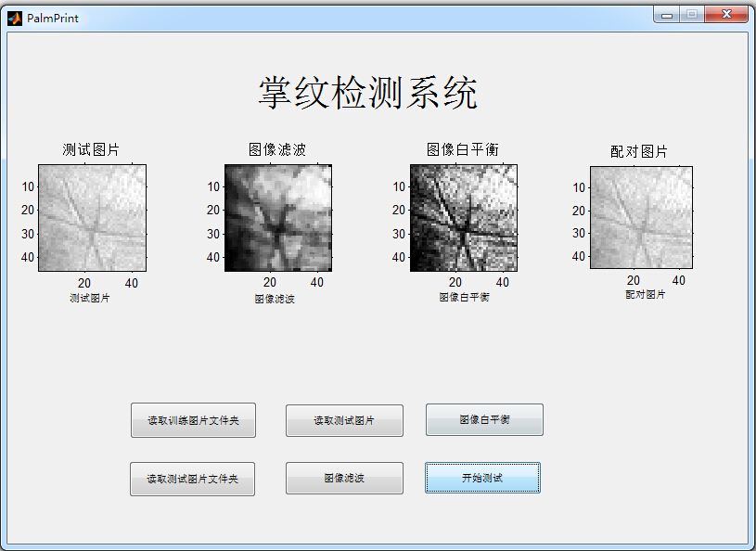The height and width of the screenshot is (551, 756).
Task: Click the 配对图片 label under fourth plot
Action: [645, 294]
